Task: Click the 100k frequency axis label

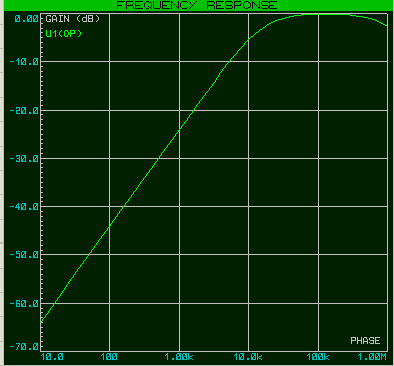Action: 318,357
